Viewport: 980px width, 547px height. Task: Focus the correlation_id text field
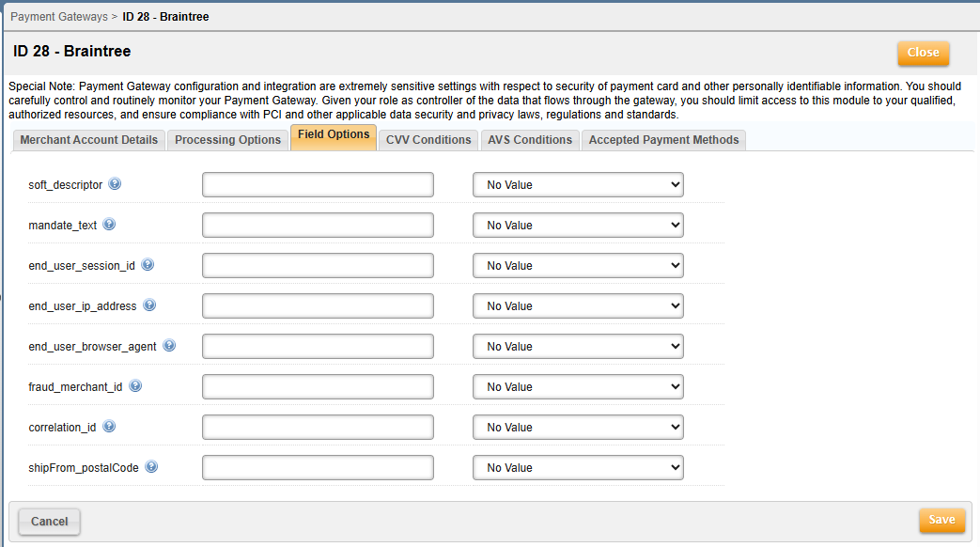[x=318, y=428]
